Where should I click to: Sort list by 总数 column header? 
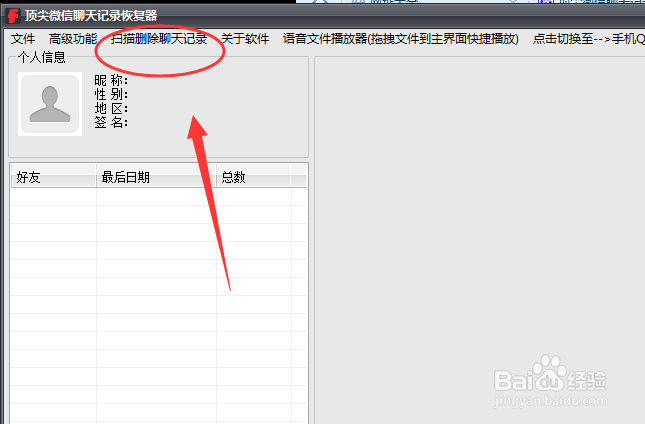(253, 177)
